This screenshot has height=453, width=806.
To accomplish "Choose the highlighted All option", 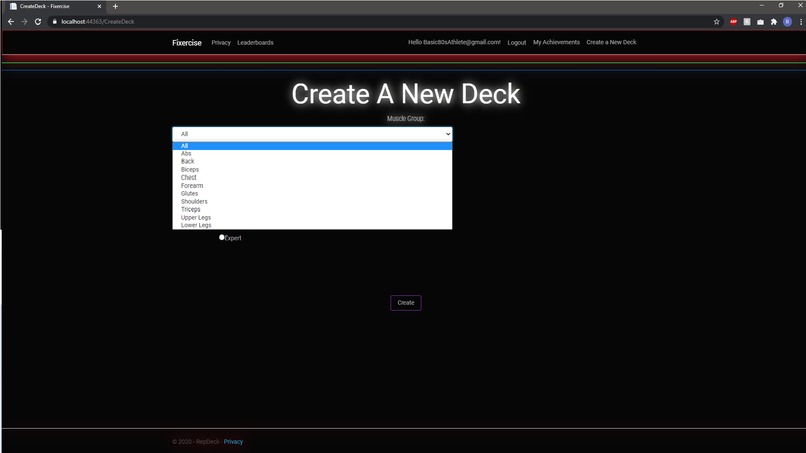I will pos(312,146).
